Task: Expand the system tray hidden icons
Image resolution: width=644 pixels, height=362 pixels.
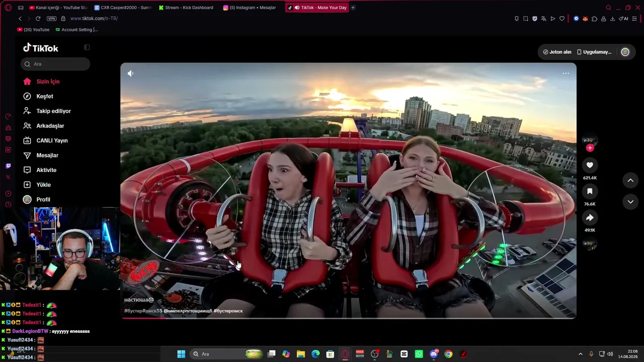Action: (580, 354)
